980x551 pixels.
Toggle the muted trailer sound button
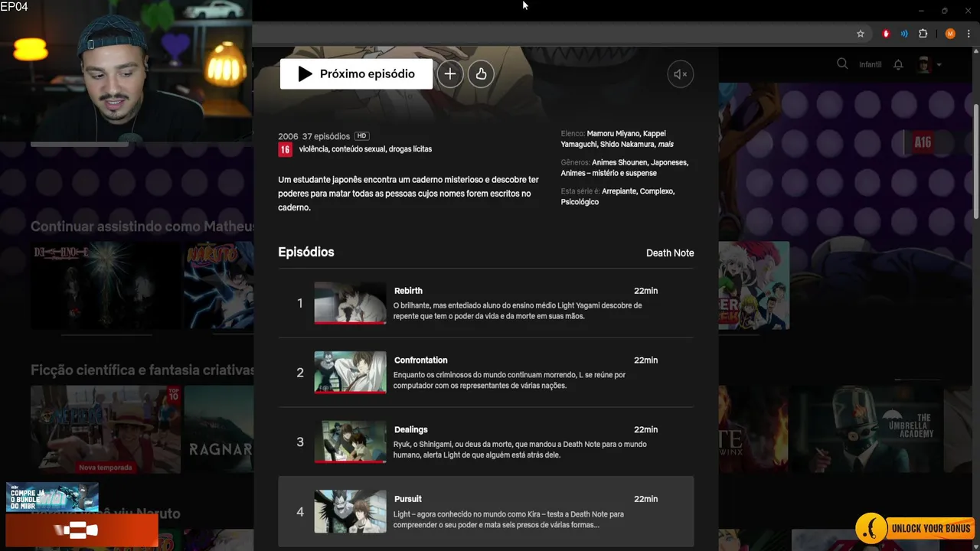pyautogui.click(x=680, y=74)
